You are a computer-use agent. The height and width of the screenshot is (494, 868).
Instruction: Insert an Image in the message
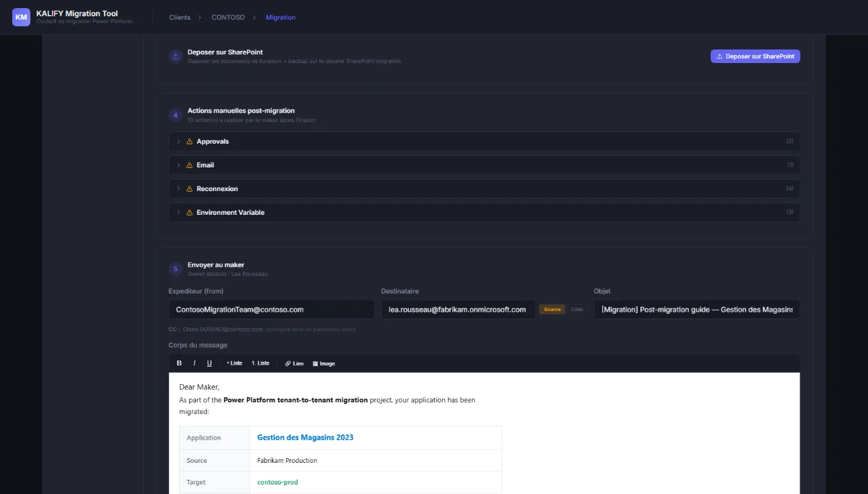[324, 363]
